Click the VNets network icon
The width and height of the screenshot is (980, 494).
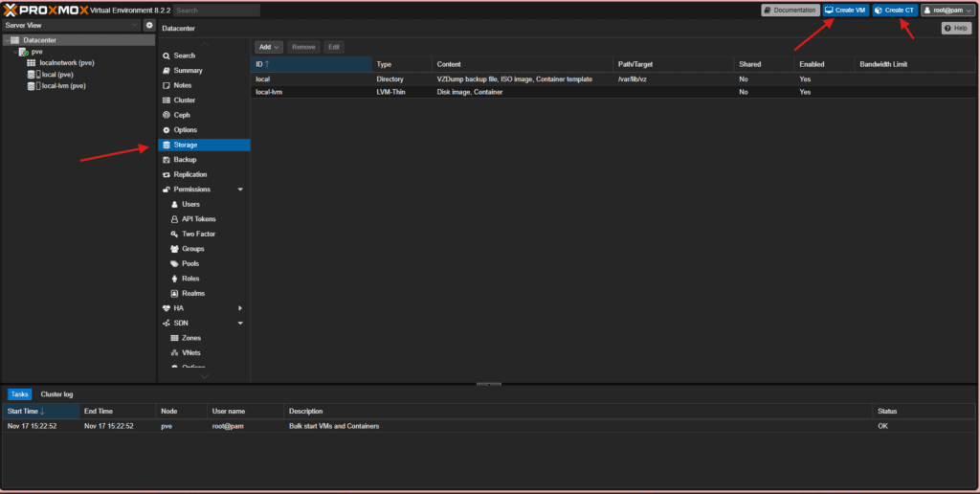coord(175,352)
